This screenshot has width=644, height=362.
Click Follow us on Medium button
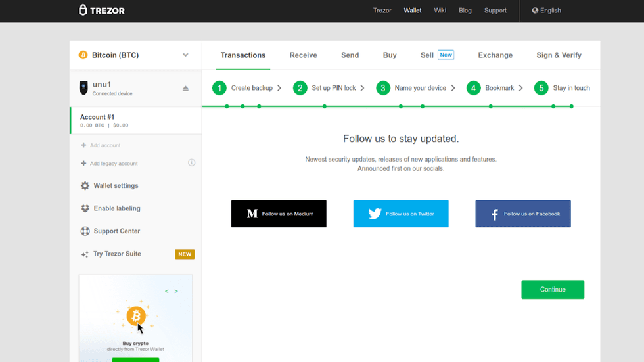[279, 214]
